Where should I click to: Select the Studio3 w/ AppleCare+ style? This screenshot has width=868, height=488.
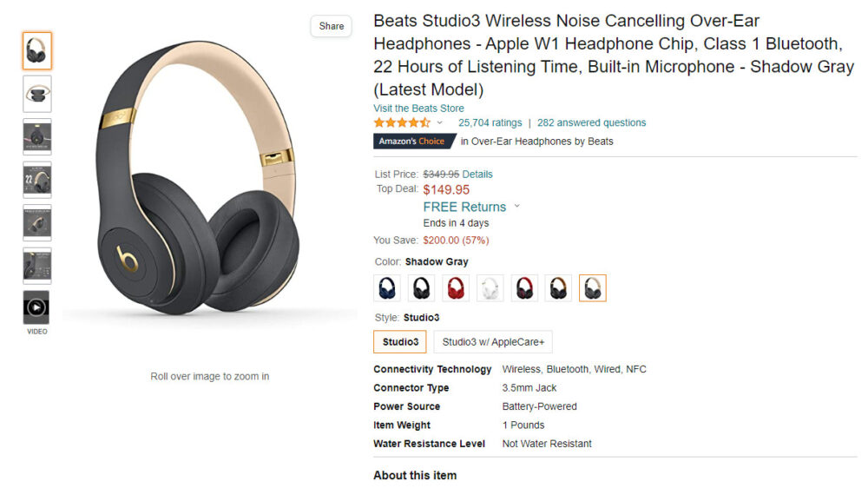tap(493, 342)
